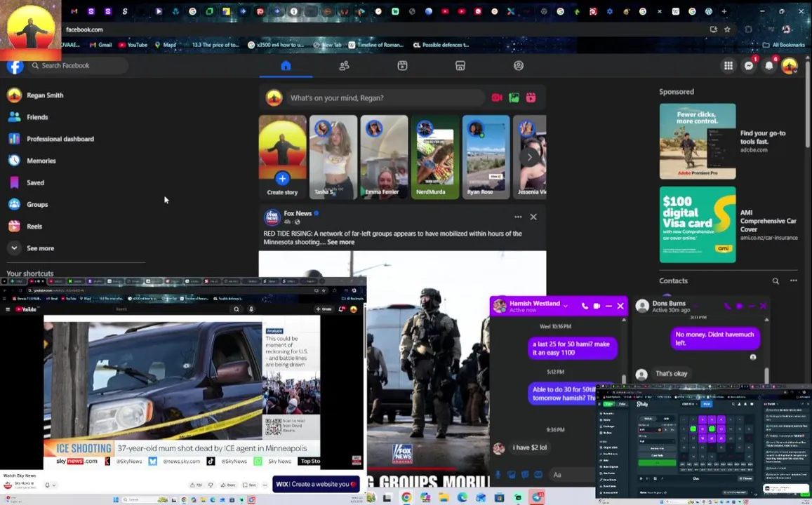Open Microsoft Edge from the taskbar
812x505 pixels.
(462, 498)
